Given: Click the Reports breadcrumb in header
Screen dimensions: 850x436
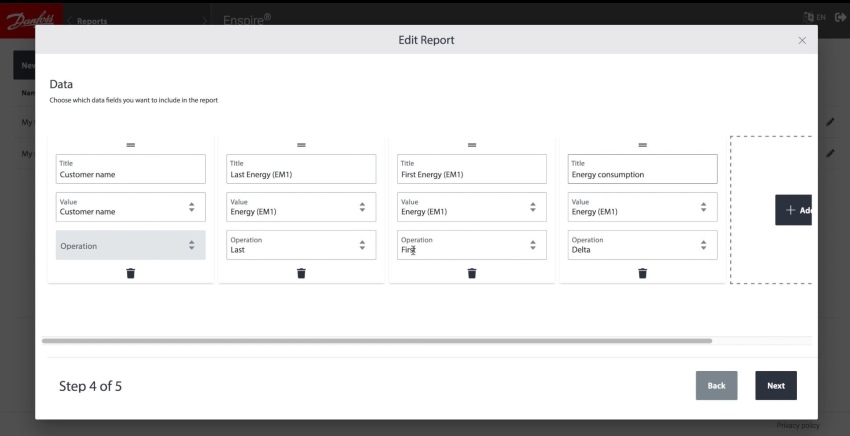Looking at the screenshot, I should [x=92, y=21].
